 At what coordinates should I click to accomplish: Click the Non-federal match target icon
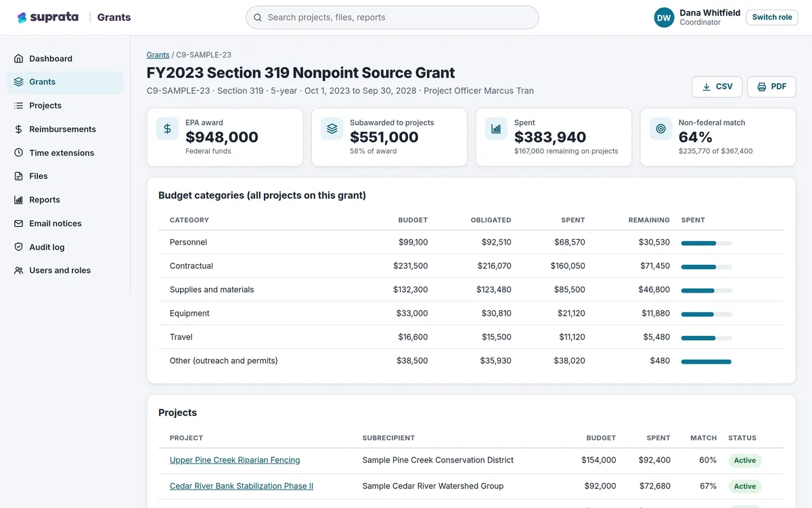click(660, 129)
